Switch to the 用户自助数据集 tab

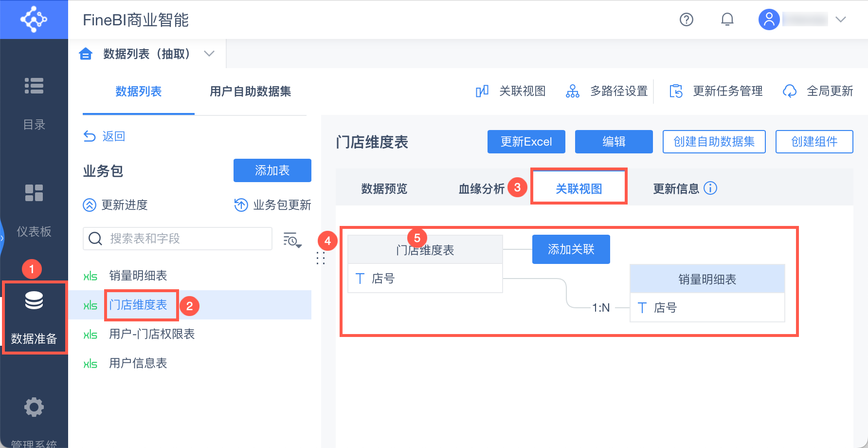pyautogui.click(x=251, y=92)
